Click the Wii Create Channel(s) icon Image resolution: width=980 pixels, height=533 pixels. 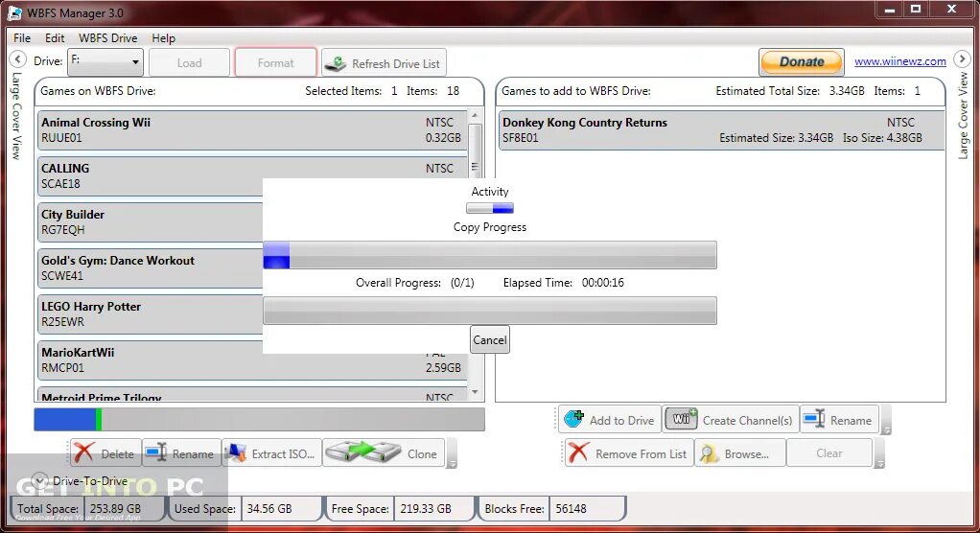coord(681,419)
